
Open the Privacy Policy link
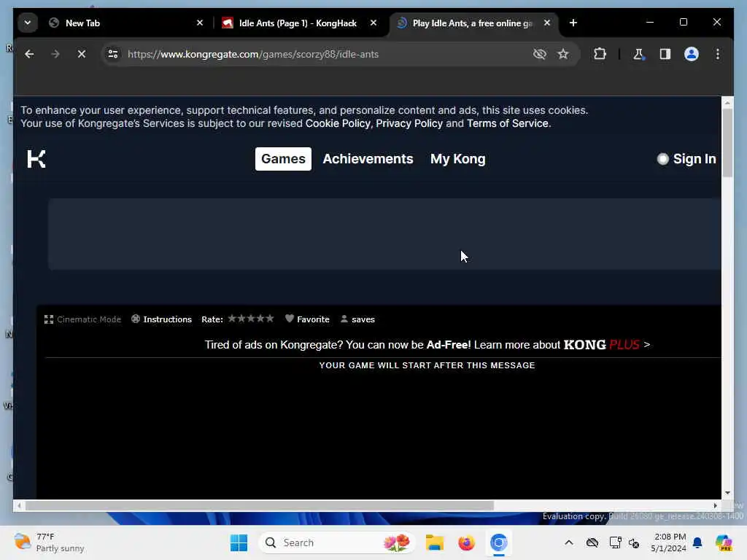[409, 123]
